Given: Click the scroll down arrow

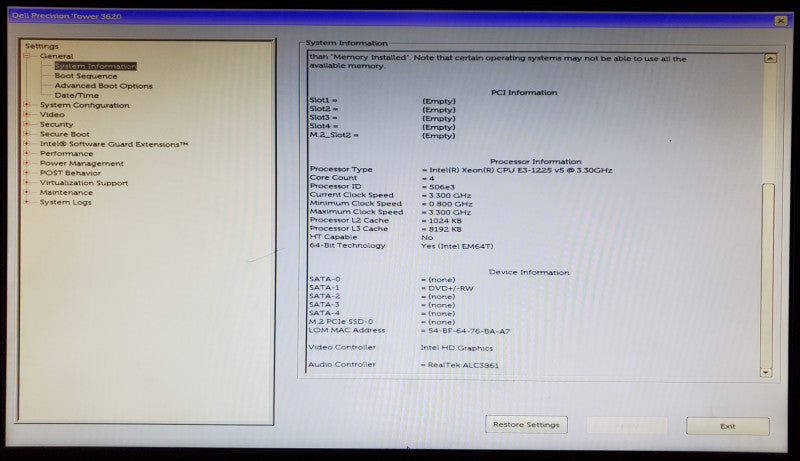Looking at the screenshot, I should pyautogui.click(x=766, y=373).
